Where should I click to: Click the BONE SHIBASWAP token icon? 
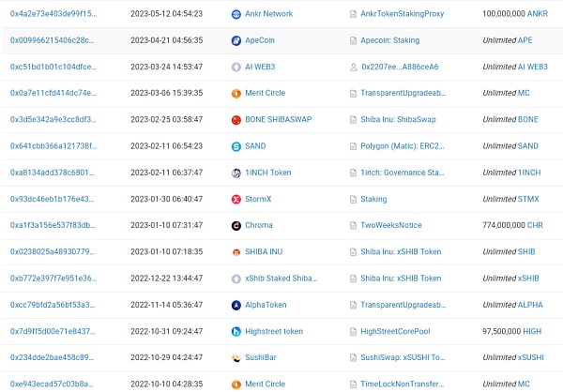236,120
